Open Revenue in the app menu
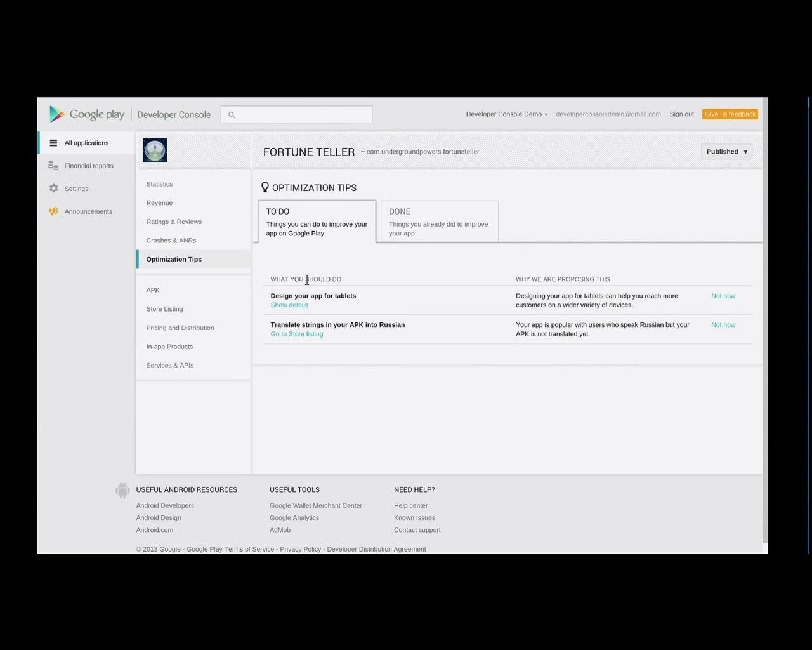Viewport: 812px width, 650px height. pos(159,203)
